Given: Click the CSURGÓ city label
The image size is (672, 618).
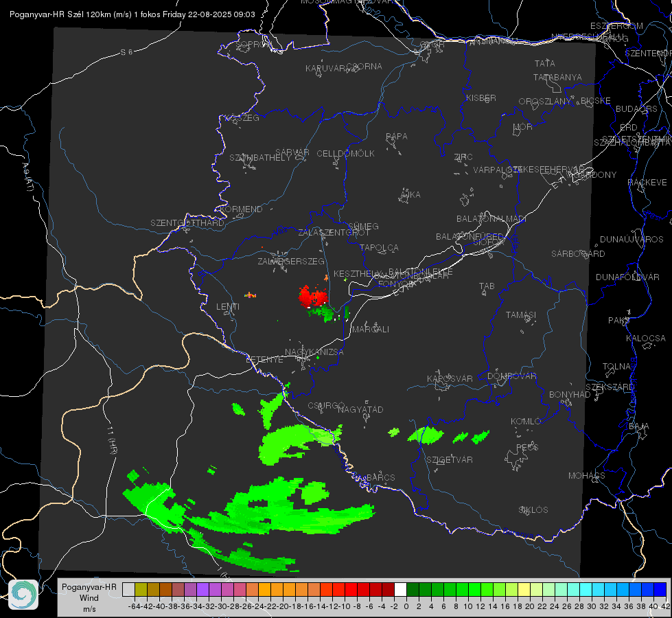Looking at the screenshot, I should coord(326,406).
